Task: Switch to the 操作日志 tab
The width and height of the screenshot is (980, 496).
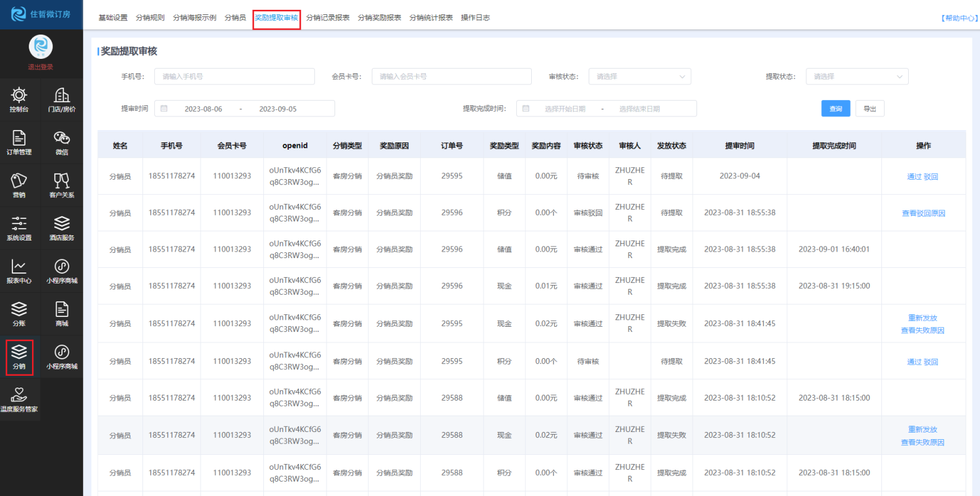Action: (476, 18)
